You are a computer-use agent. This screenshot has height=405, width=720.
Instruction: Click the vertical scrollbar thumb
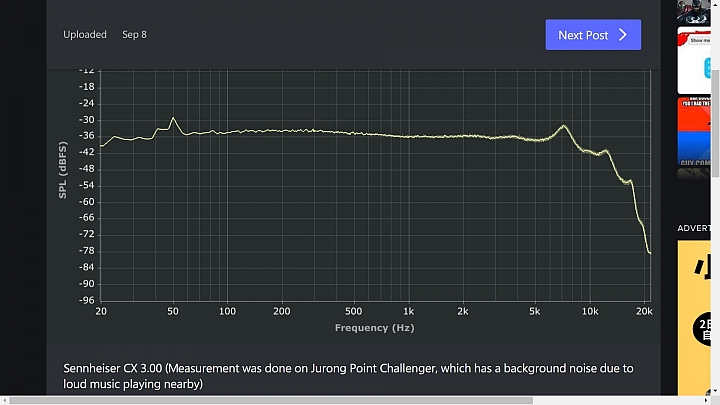tap(715, 124)
